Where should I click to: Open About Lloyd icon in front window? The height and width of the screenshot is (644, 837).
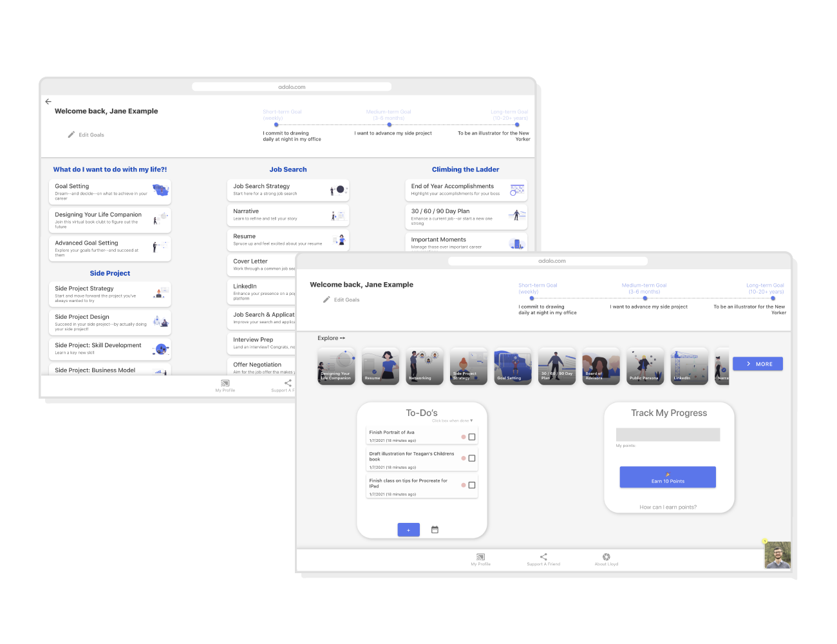(606, 557)
